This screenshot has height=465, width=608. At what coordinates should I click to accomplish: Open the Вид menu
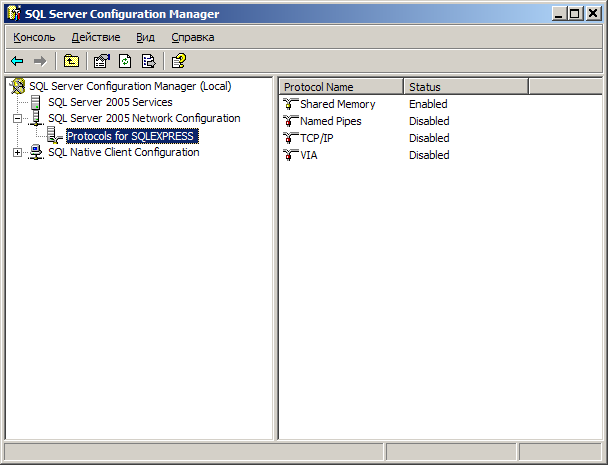pyautogui.click(x=145, y=37)
